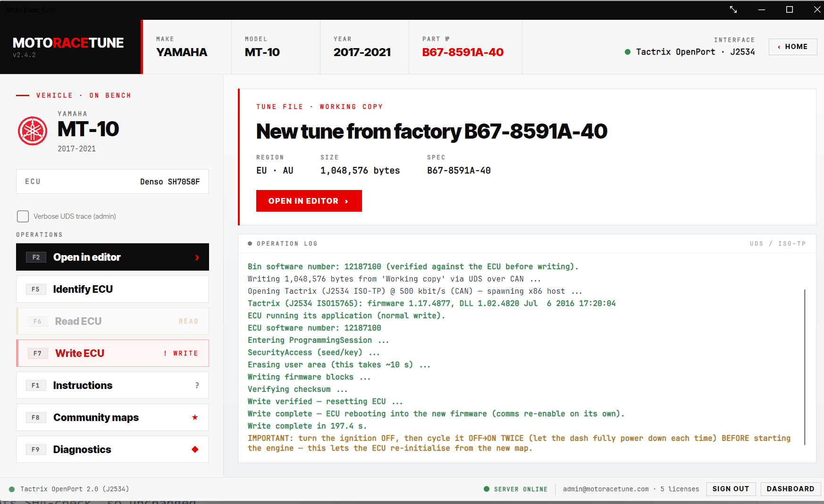Click the year range 2017-2021 in header
The image size is (824, 504).
[362, 52]
